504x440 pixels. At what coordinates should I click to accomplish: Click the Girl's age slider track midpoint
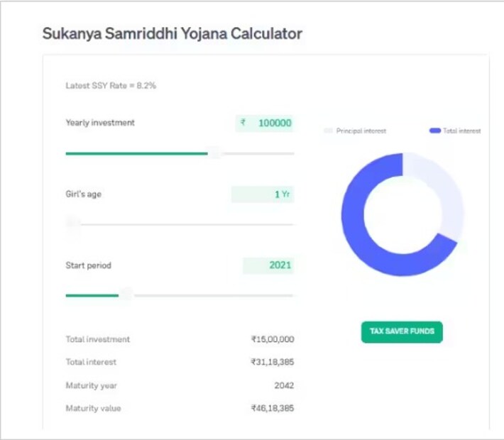point(180,224)
